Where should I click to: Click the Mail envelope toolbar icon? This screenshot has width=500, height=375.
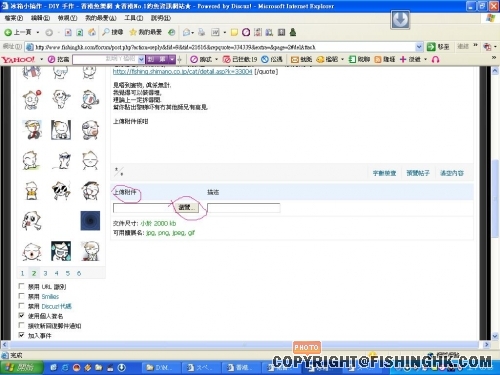pyautogui.click(x=186, y=32)
